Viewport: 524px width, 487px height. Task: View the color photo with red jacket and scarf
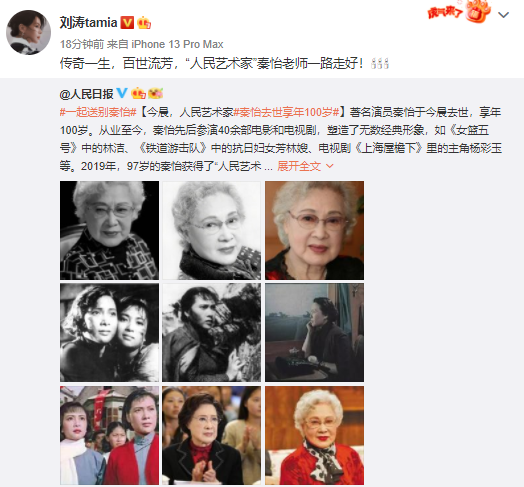click(x=314, y=435)
